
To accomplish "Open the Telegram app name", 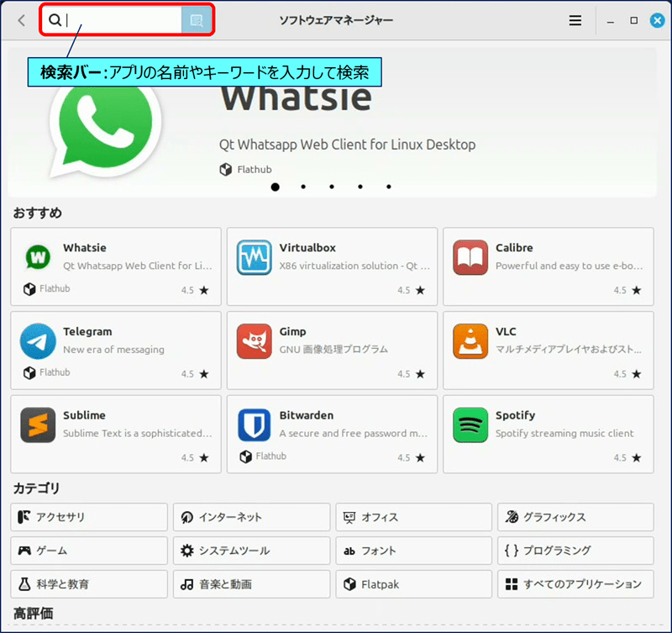I will tap(87, 332).
